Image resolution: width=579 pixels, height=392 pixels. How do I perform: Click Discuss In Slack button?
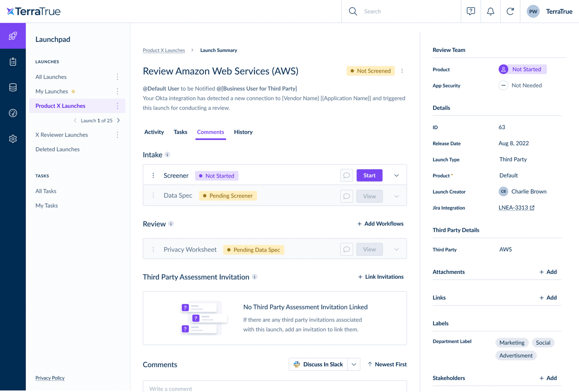(x=318, y=364)
